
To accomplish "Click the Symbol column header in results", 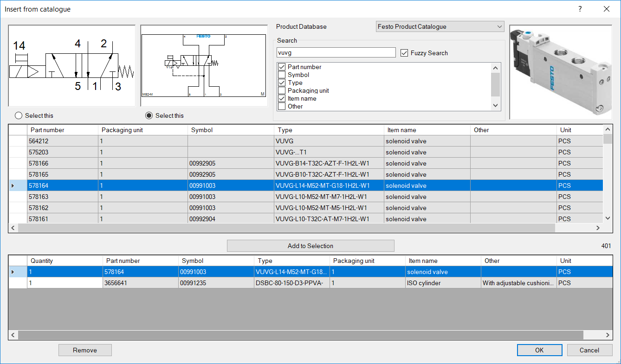I will pyautogui.click(x=231, y=130).
